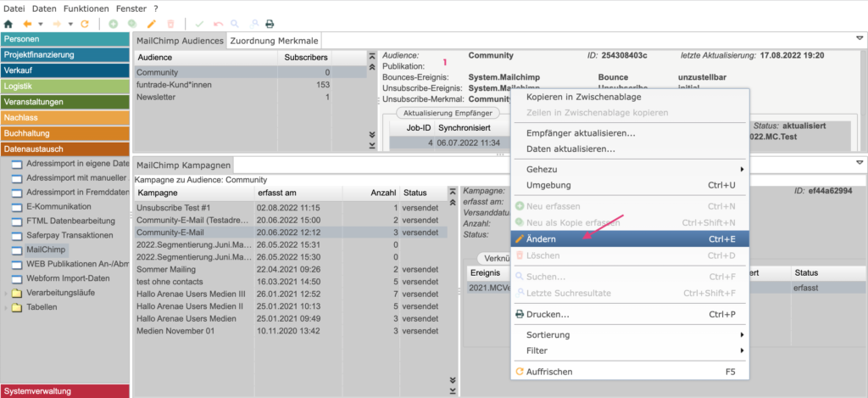Screen dimensions: 868x398
Task: Click the pencil edit icon in toolbar
Action: pyautogui.click(x=151, y=24)
